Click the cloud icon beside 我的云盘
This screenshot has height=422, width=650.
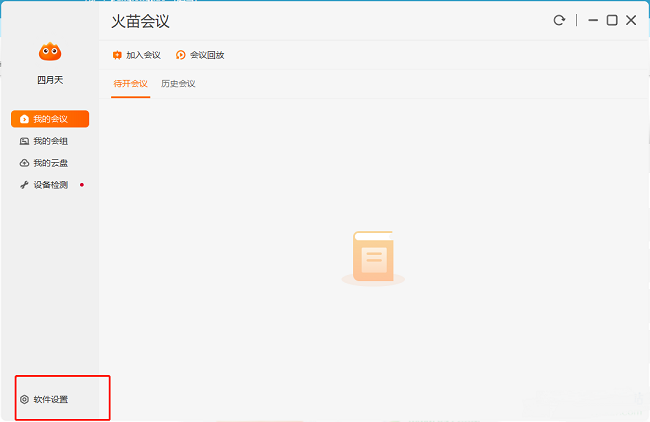pos(25,163)
